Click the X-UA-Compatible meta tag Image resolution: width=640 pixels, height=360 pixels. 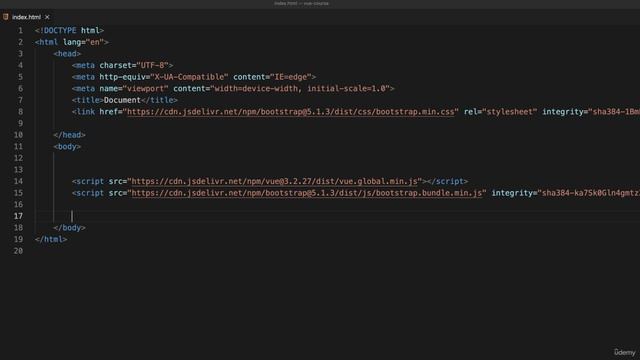click(194, 77)
